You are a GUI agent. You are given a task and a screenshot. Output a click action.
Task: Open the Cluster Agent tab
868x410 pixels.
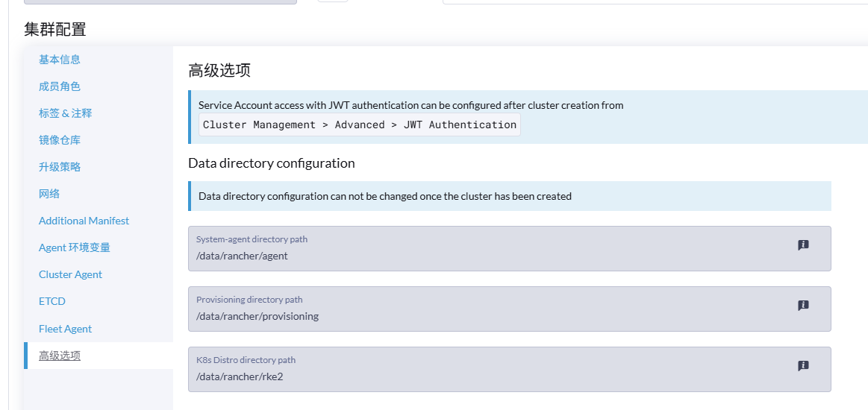coord(70,274)
